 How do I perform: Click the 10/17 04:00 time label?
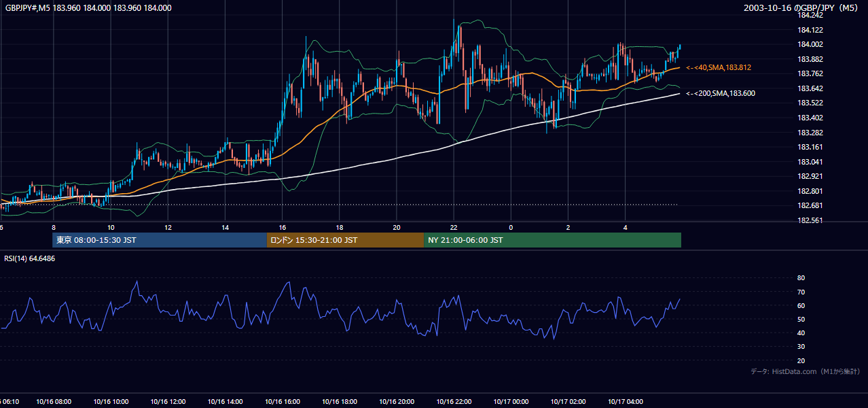click(625, 402)
